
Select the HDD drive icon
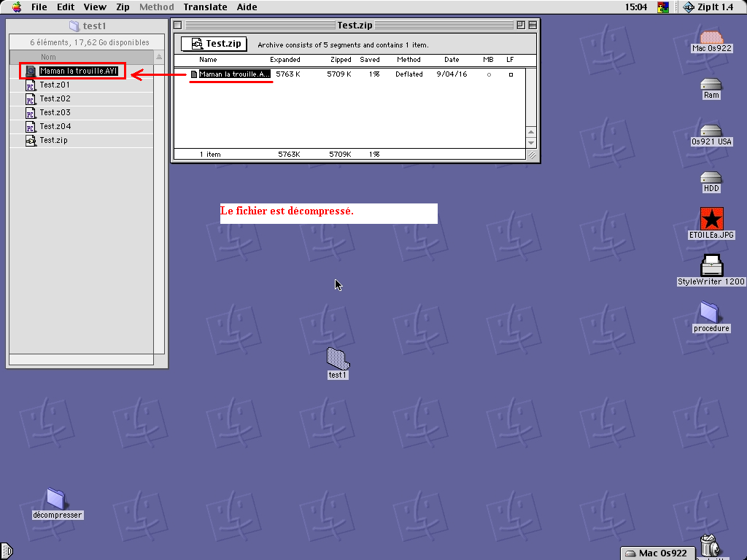tap(711, 178)
